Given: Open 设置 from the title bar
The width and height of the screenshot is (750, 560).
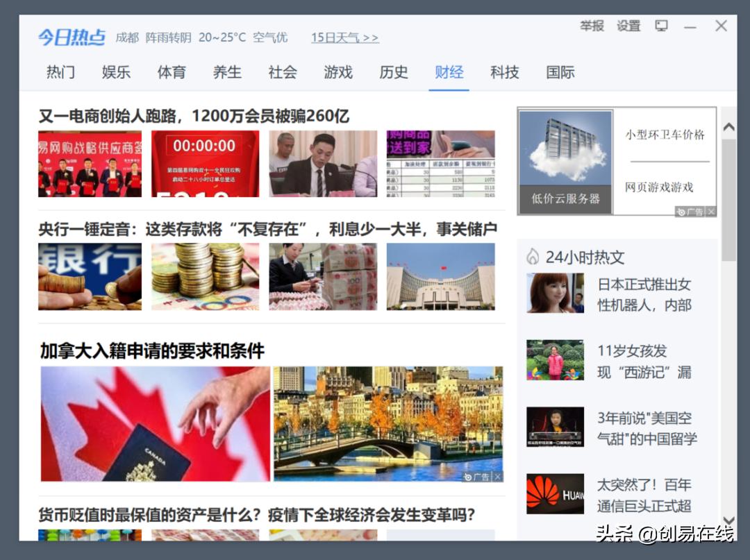Looking at the screenshot, I should click(628, 26).
